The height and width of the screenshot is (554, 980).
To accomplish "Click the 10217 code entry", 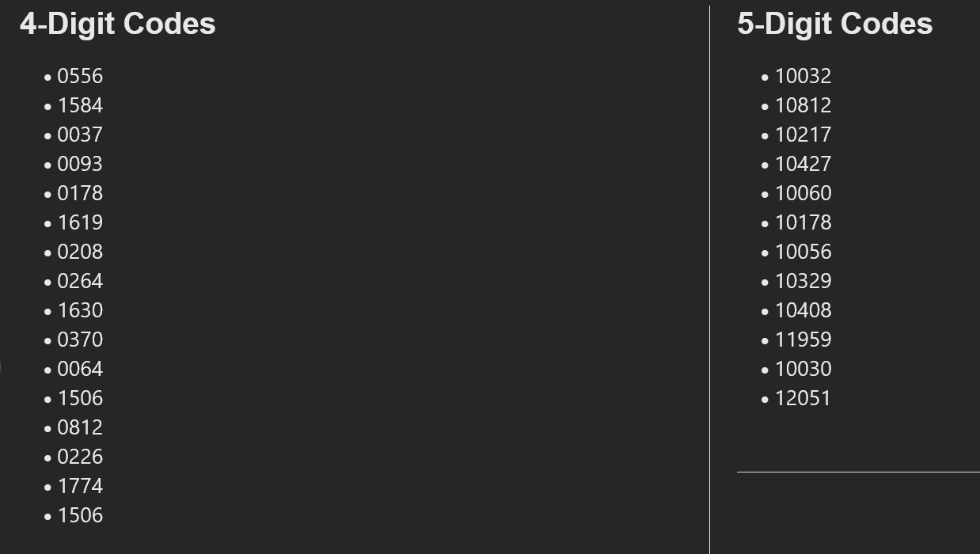I will 803,135.
